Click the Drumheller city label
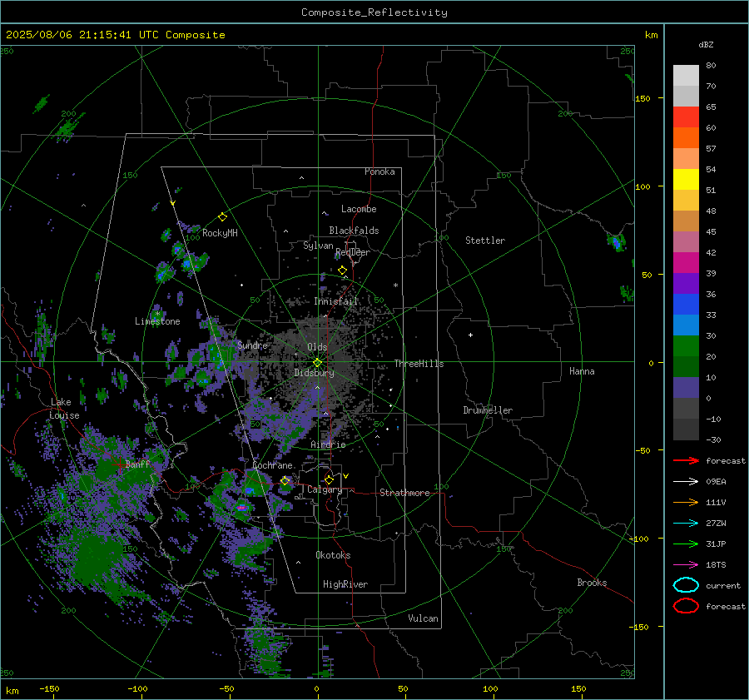 click(488, 410)
